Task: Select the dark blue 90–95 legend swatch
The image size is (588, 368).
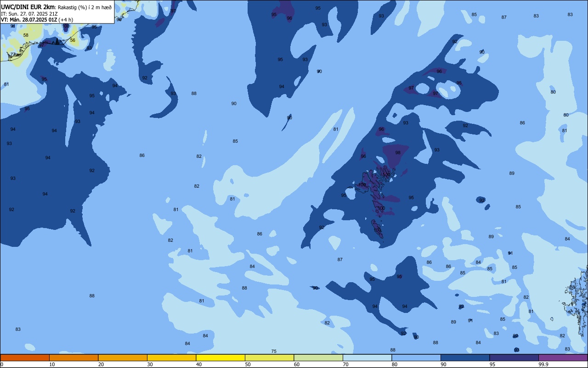Action: tap(465, 357)
